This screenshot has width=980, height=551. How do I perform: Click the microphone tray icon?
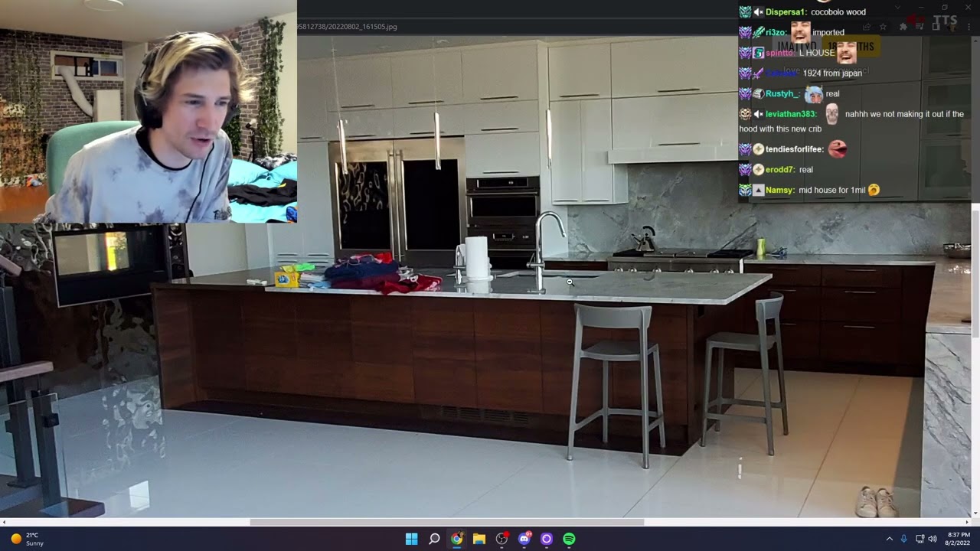coord(904,539)
